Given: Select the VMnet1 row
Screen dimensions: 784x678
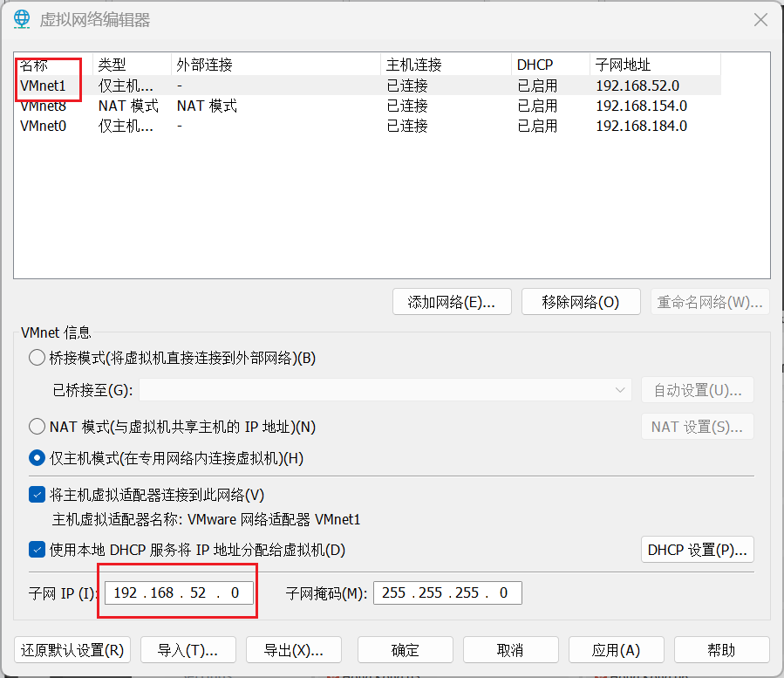Looking at the screenshot, I should 367,86.
